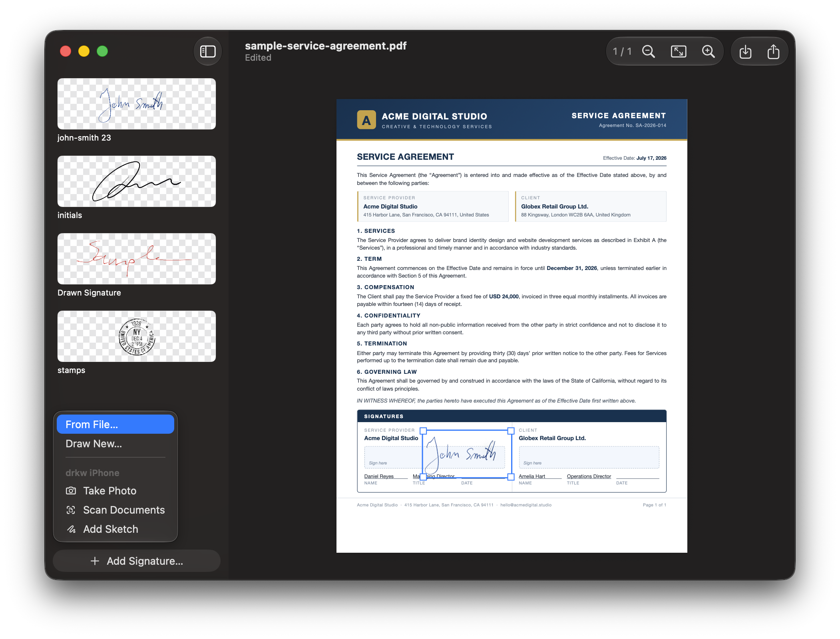Click the top-right resize handle of signature
Viewport: 840px width, 639px height.
click(511, 431)
